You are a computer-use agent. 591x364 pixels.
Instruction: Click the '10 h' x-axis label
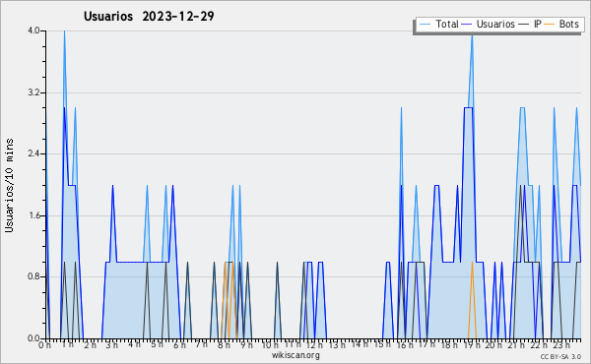tap(270, 344)
